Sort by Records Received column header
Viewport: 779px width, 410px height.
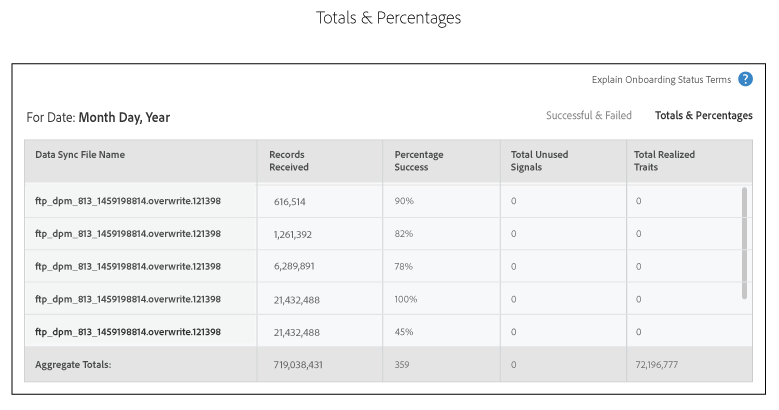coord(289,161)
